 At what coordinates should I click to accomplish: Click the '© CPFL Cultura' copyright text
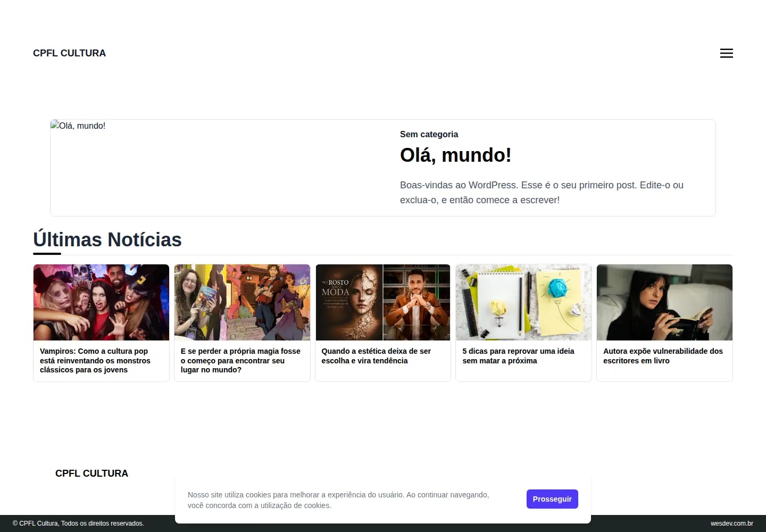(x=78, y=523)
